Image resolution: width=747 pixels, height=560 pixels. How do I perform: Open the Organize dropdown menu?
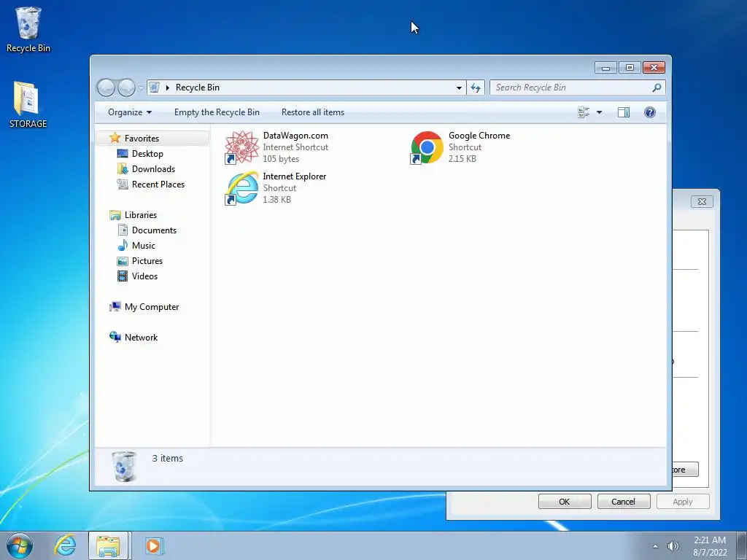click(130, 112)
